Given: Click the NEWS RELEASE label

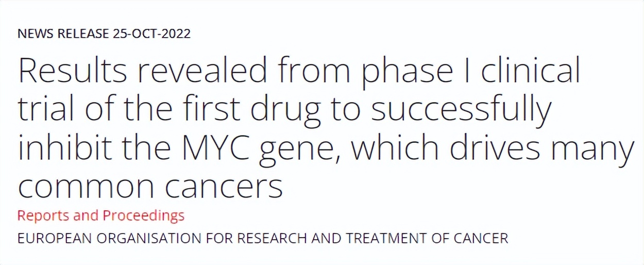Looking at the screenshot, I should (63, 34).
